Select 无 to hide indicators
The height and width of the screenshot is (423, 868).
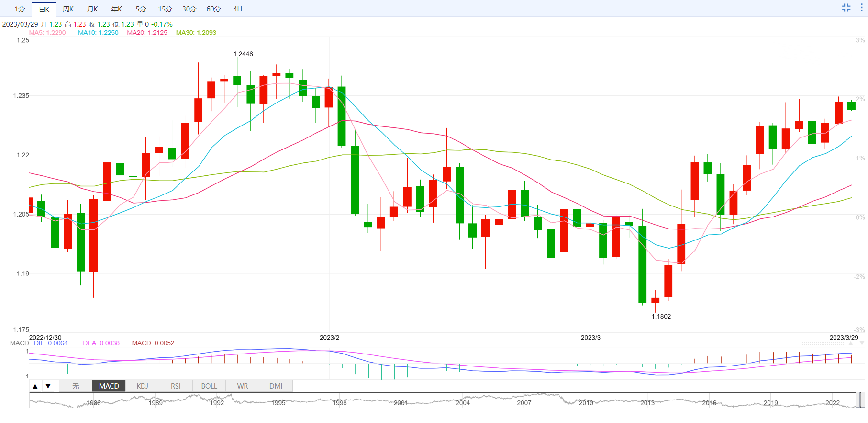pos(76,386)
